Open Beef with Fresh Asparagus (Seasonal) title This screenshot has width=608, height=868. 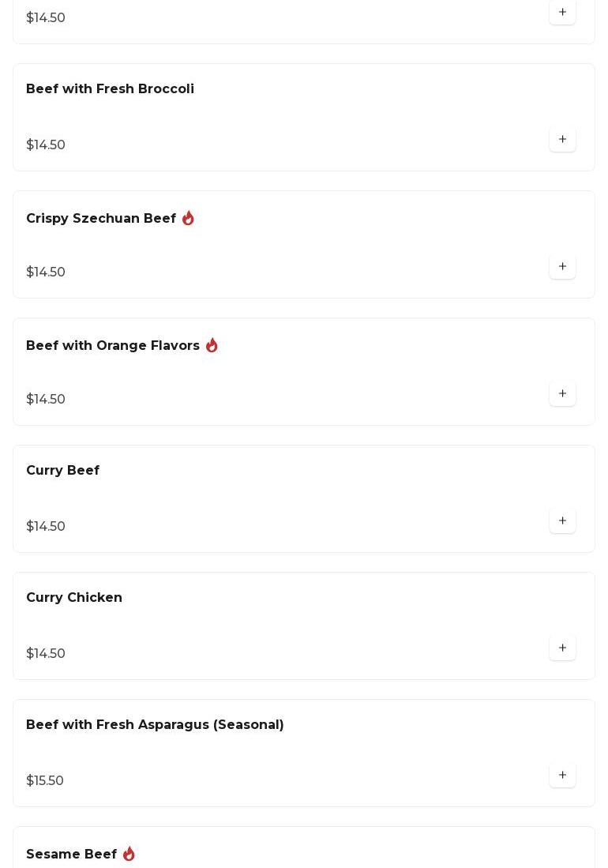155,725
